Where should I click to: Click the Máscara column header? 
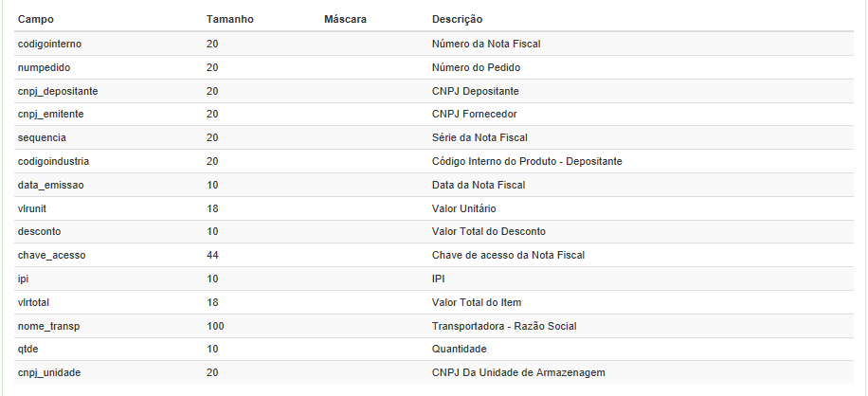(345, 19)
